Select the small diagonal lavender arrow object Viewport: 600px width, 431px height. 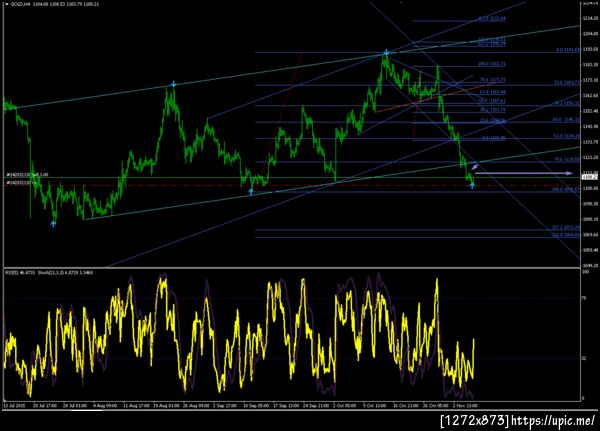pos(474,167)
